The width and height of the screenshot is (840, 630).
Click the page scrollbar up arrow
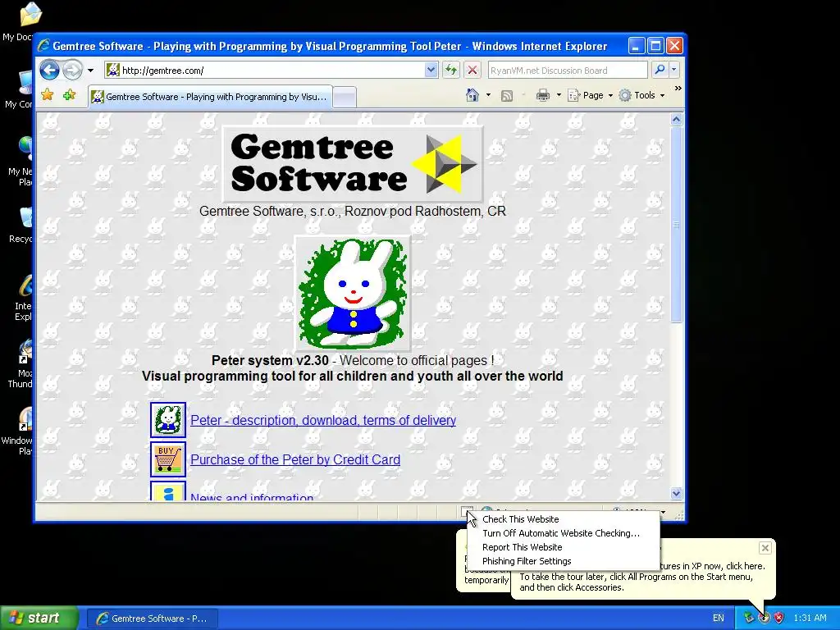(676, 120)
